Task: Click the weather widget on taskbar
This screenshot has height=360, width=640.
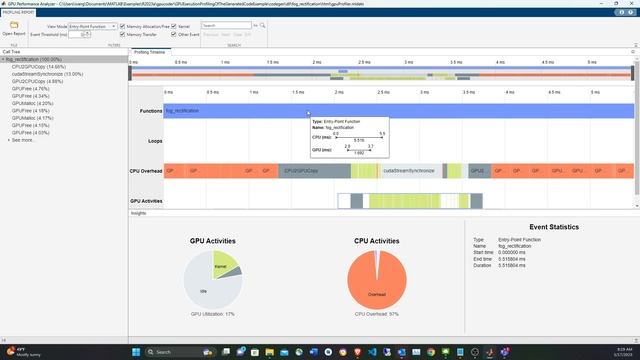Action: coord(24,352)
